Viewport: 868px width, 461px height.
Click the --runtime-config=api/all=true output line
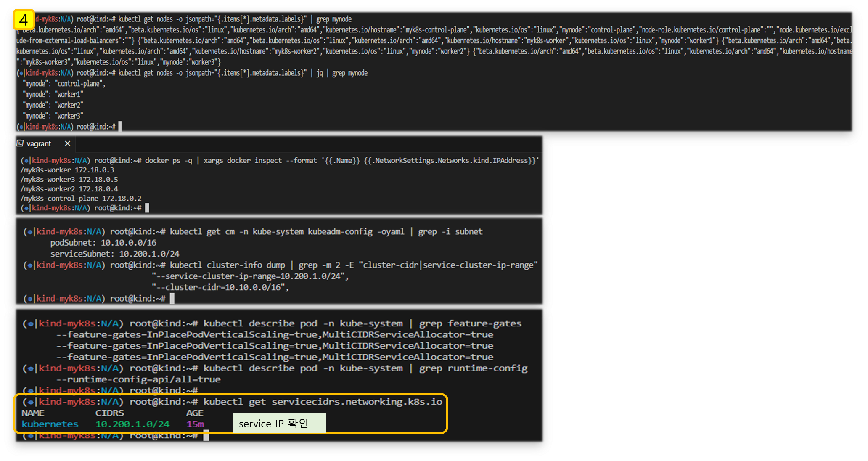pos(138,379)
